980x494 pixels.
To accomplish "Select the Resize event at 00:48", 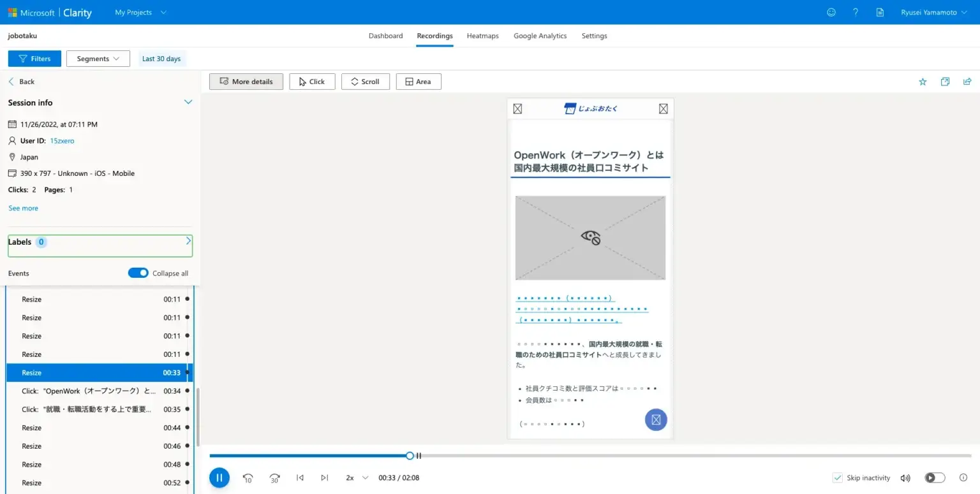I will pos(100,465).
